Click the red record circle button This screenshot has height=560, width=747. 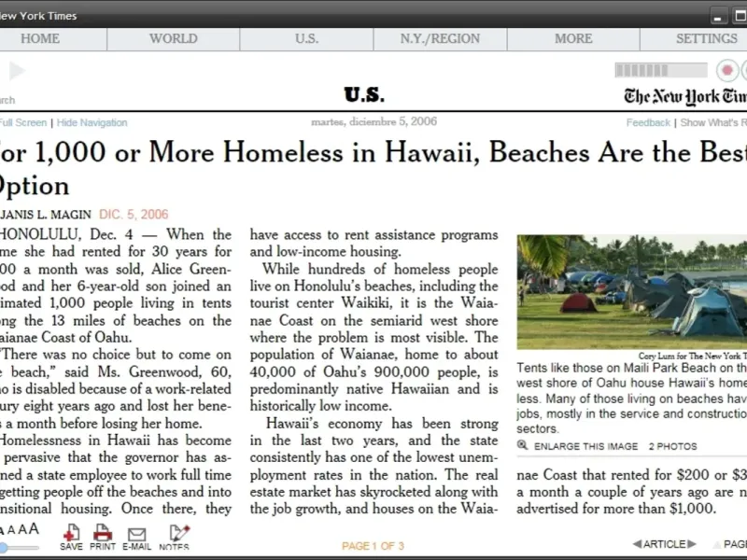(727, 71)
